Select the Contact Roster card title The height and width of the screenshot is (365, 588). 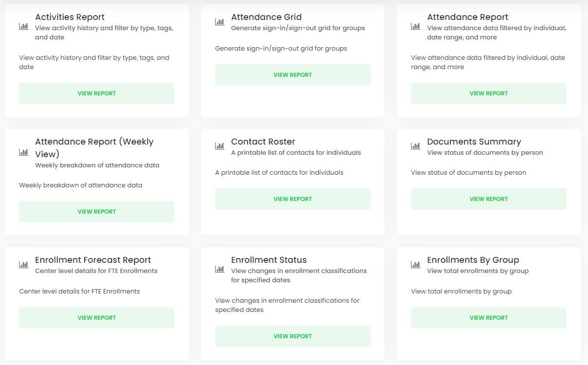point(263,142)
